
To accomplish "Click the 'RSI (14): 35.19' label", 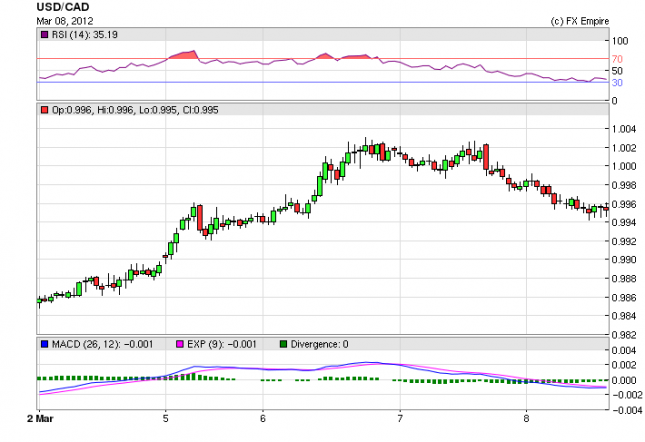I will click(x=85, y=35).
